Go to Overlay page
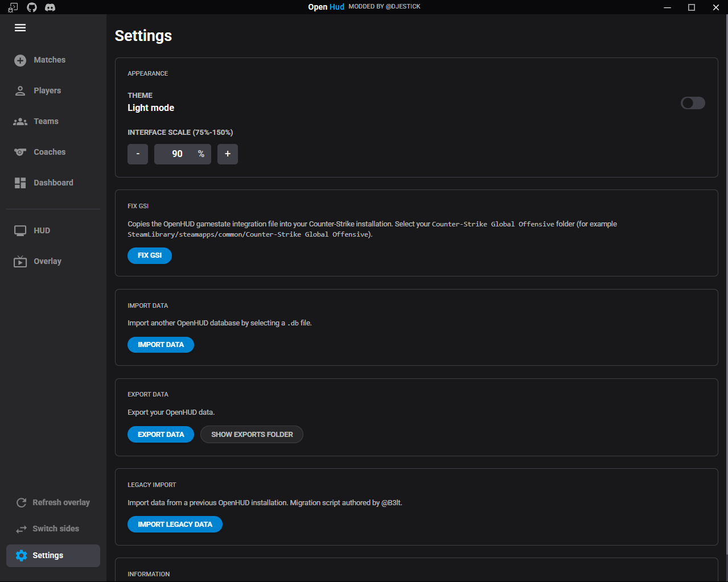Image resolution: width=728 pixels, height=582 pixels. [47, 261]
